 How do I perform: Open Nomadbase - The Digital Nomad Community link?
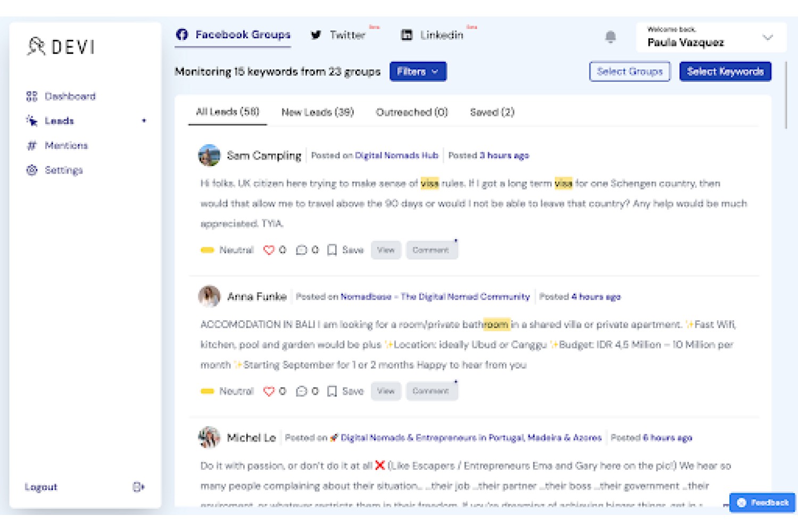[x=435, y=296]
